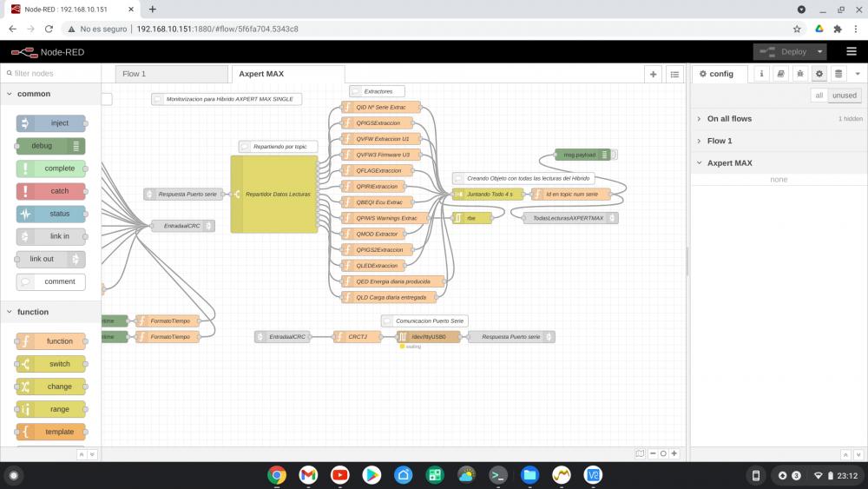The width and height of the screenshot is (868, 489).
Task: Open the browser extensions puzzle icon
Action: 838,29
